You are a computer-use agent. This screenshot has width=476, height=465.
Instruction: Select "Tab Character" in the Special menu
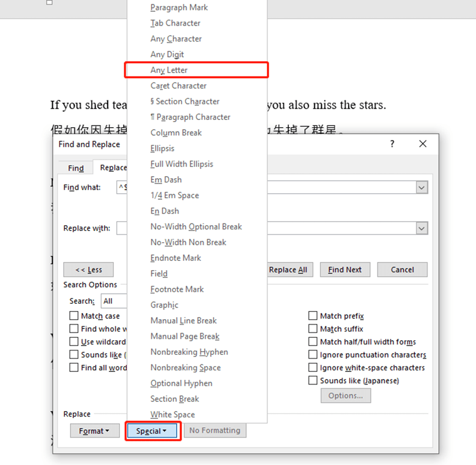175,23
